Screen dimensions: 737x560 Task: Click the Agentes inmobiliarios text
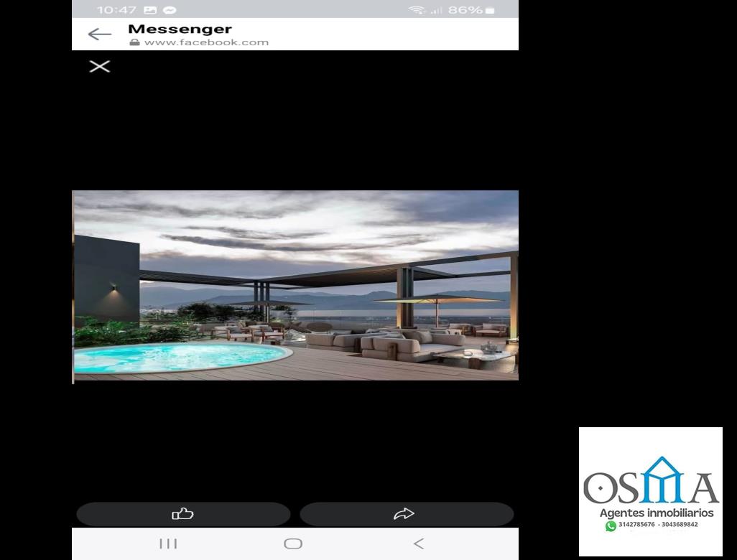657,513
